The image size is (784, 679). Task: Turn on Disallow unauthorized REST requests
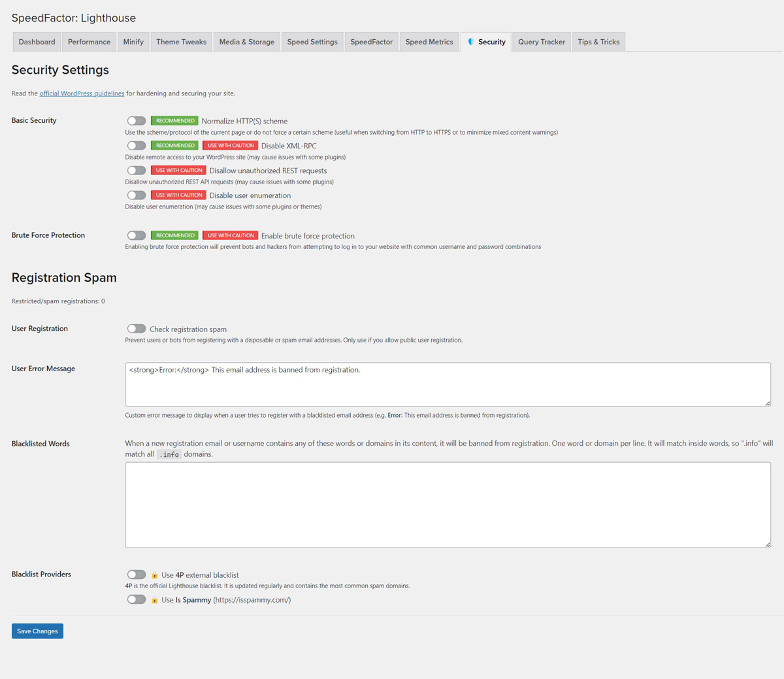click(137, 171)
